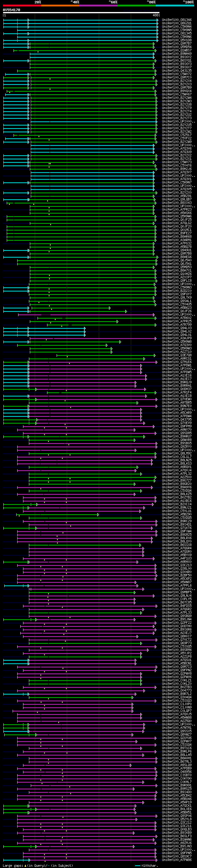The width and height of the screenshot is (197, 868).
Task: Open hit UniRef100_A7R1F4
Action: [177, 393]
